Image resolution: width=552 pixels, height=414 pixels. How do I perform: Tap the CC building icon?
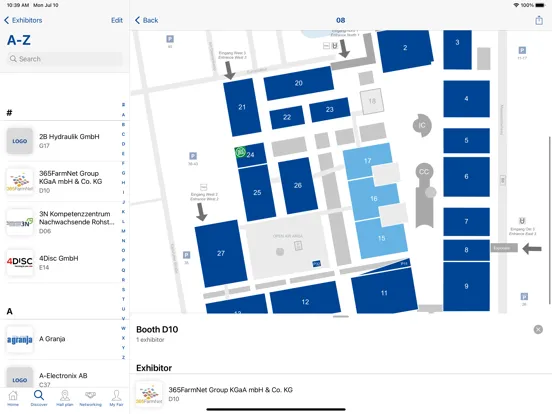(x=424, y=172)
